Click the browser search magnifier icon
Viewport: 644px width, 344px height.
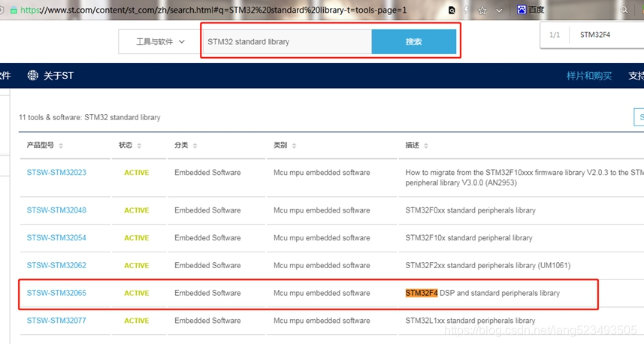(x=624, y=10)
